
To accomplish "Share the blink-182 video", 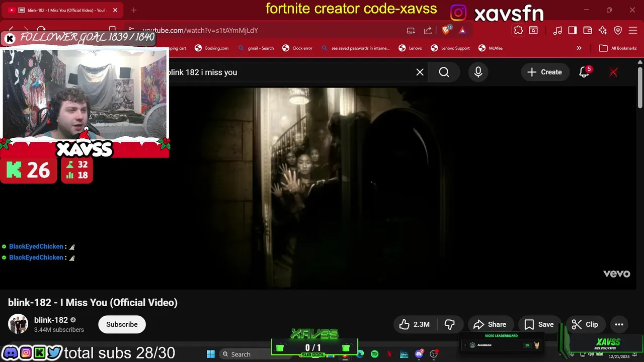I will point(490,324).
